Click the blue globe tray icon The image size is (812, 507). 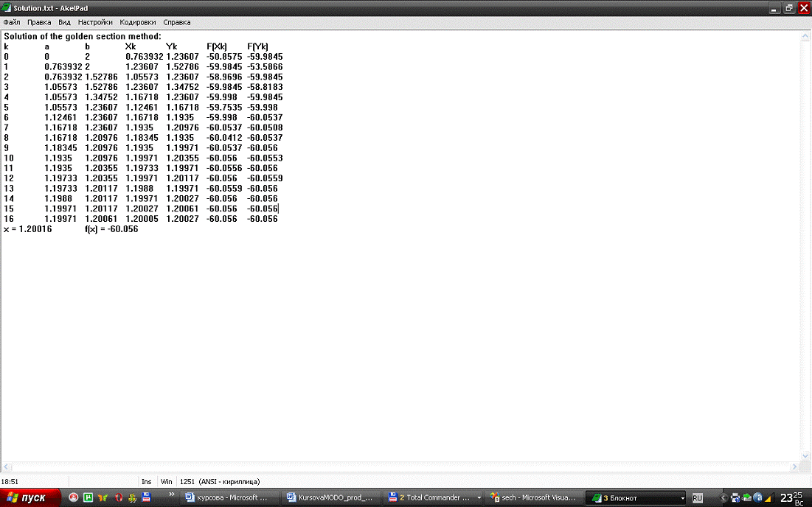pos(757,498)
